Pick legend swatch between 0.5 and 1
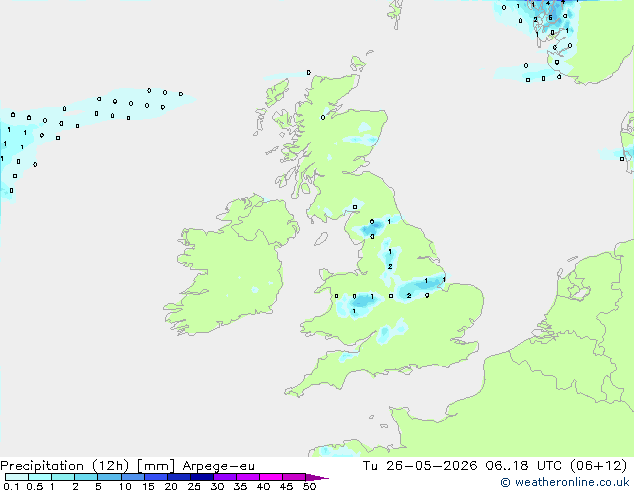Image resolution: width=634 pixels, height=490 pixels. (40, 477)
